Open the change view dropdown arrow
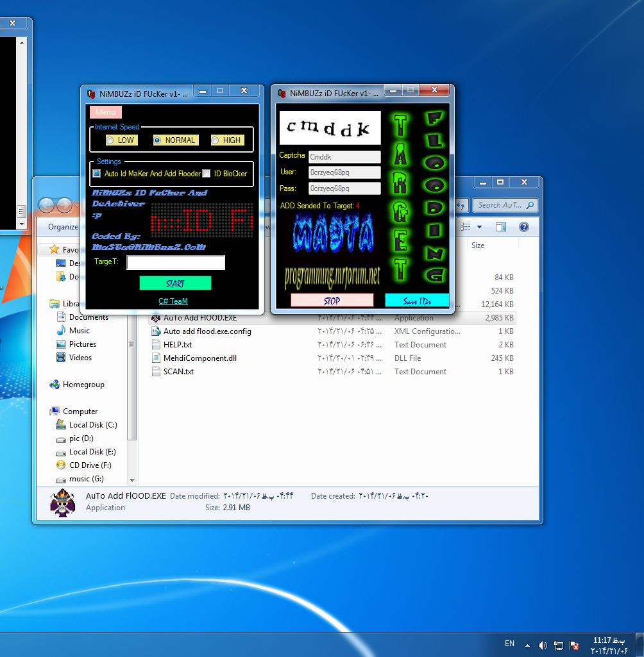The height and width of the screenshot is (657, 644). coord(479,227)
